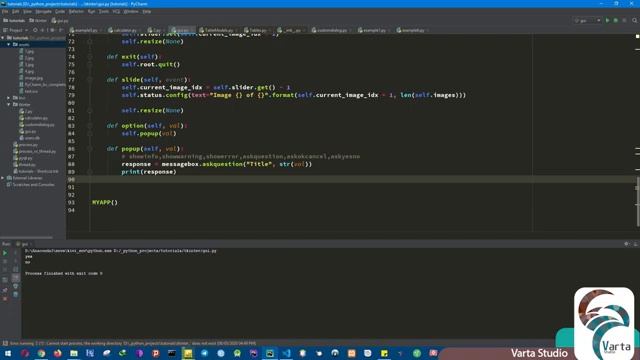Toggle fold marker beside def slide

point(90,80)
